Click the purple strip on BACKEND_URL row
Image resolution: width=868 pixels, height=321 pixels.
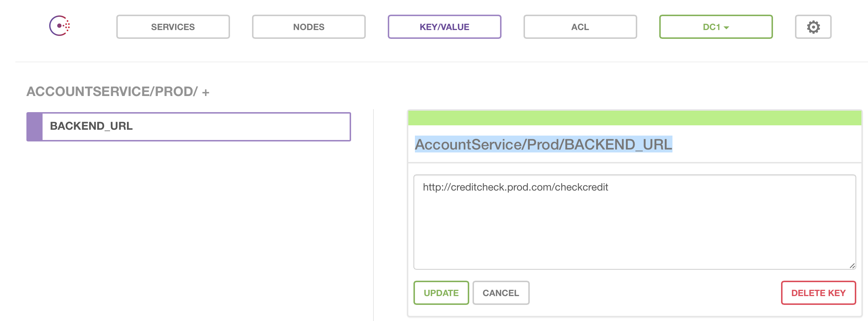pos(34,126)
